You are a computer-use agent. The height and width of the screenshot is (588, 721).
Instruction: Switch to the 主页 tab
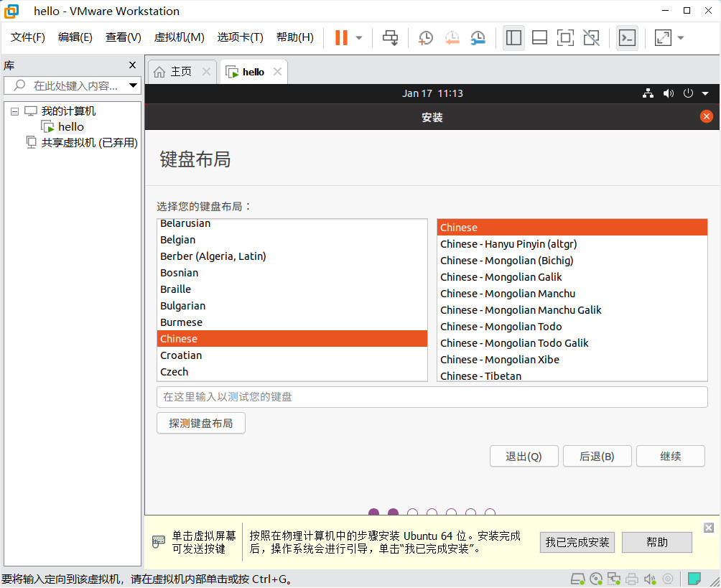[181, 72]
